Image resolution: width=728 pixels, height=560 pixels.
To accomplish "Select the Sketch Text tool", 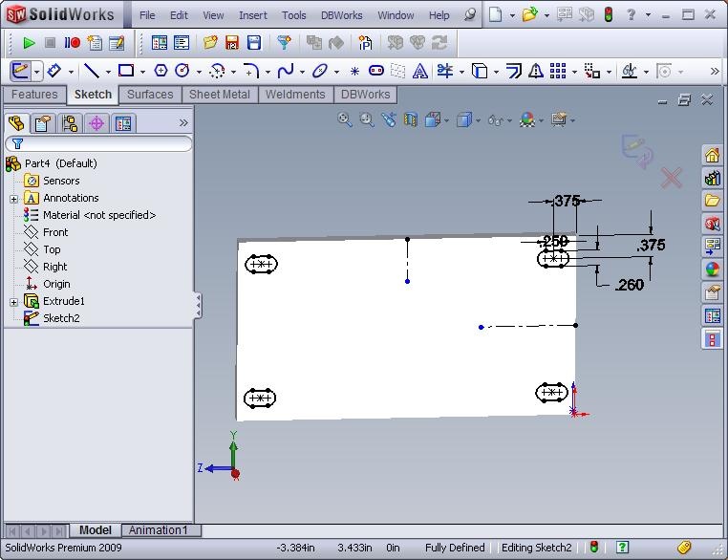I will click(x=419, y=71).
